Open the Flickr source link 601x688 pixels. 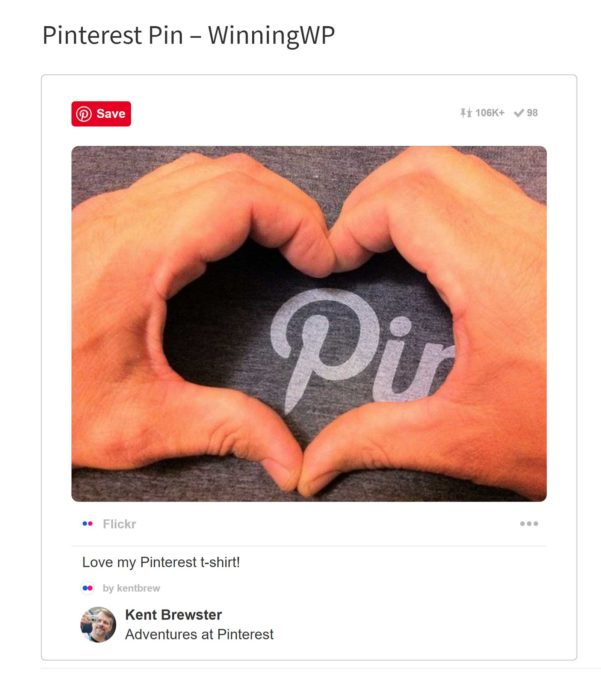click(x=119, y=524)
